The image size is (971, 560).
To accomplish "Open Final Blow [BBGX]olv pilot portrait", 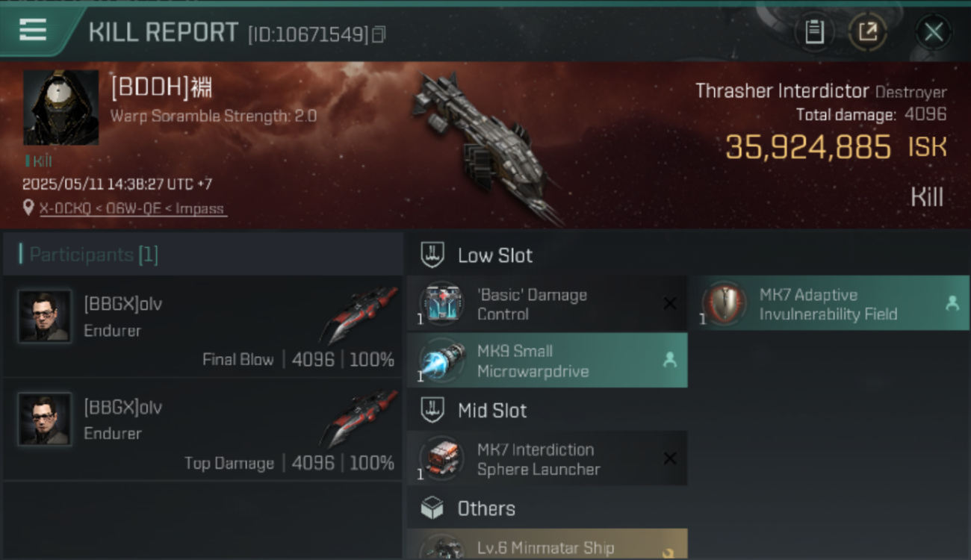I will point(45,317).
